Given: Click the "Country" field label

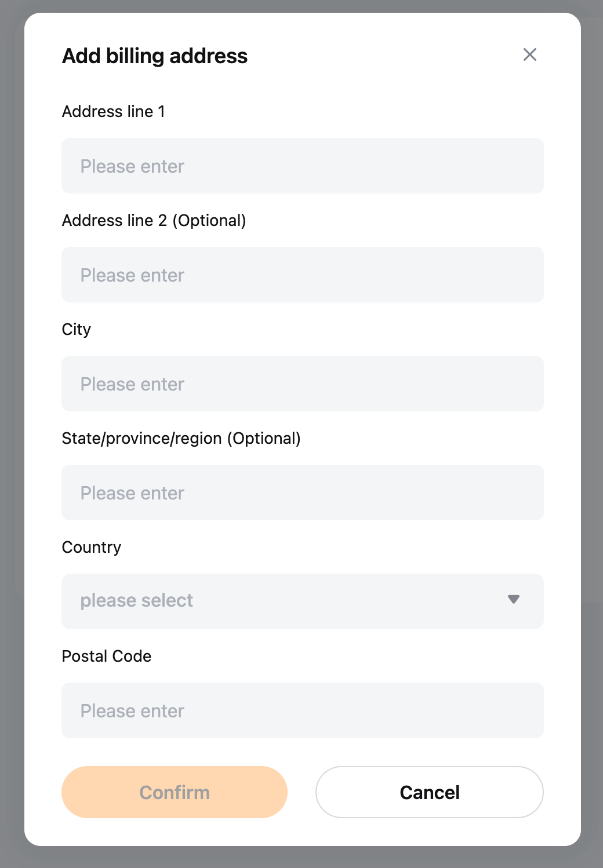Looking at the screenshot, I should click(92, 547).
